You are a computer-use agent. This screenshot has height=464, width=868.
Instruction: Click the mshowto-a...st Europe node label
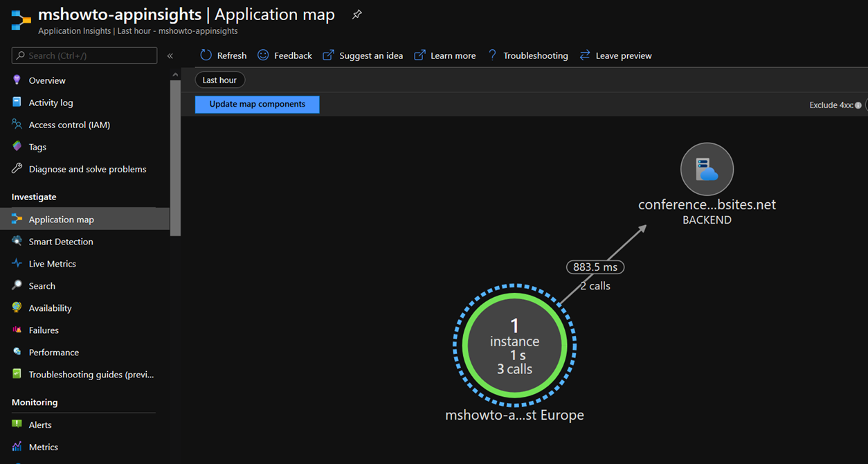click(x=514, y=416)
